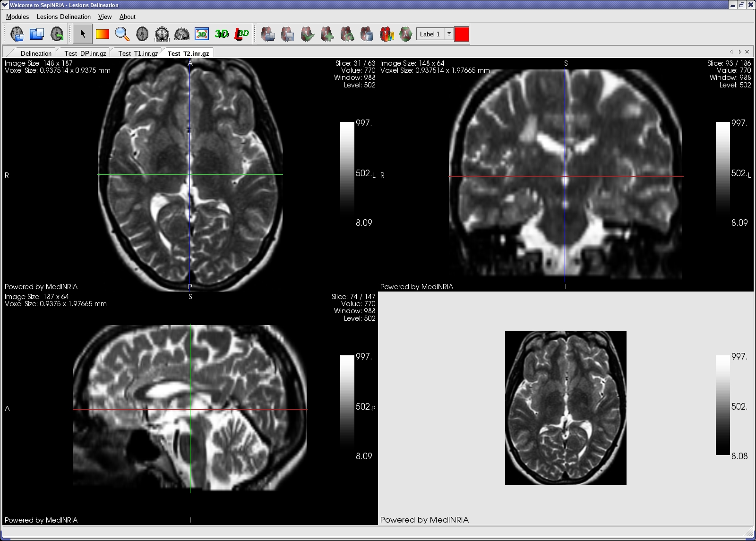
Task: Switch to sagittal view icon
Action: (182, 34)
